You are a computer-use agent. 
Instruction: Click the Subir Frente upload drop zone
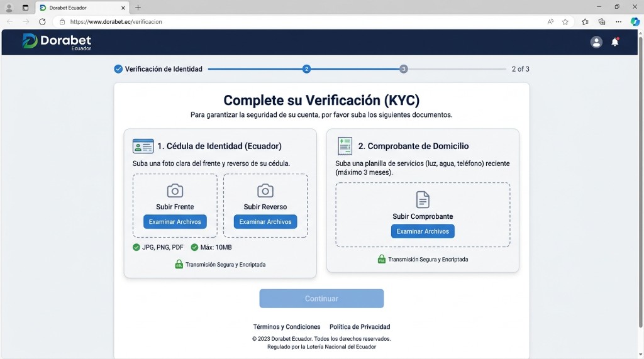coord(175,206)
